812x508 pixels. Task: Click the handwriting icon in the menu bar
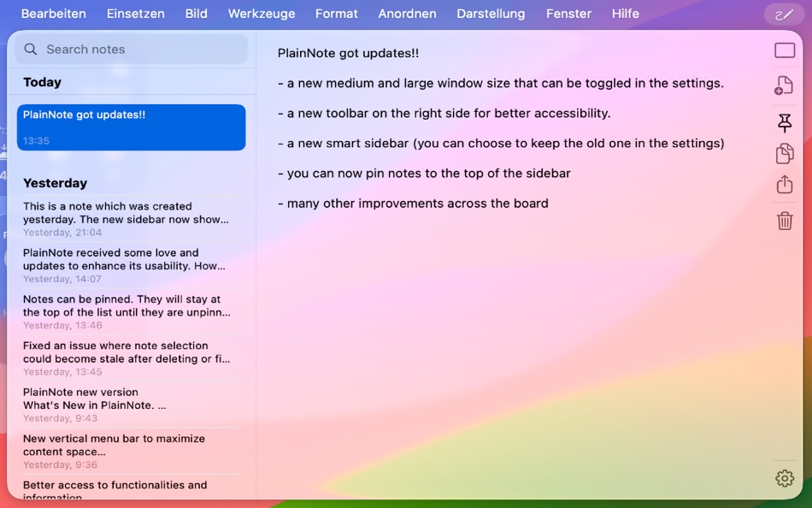784,15
